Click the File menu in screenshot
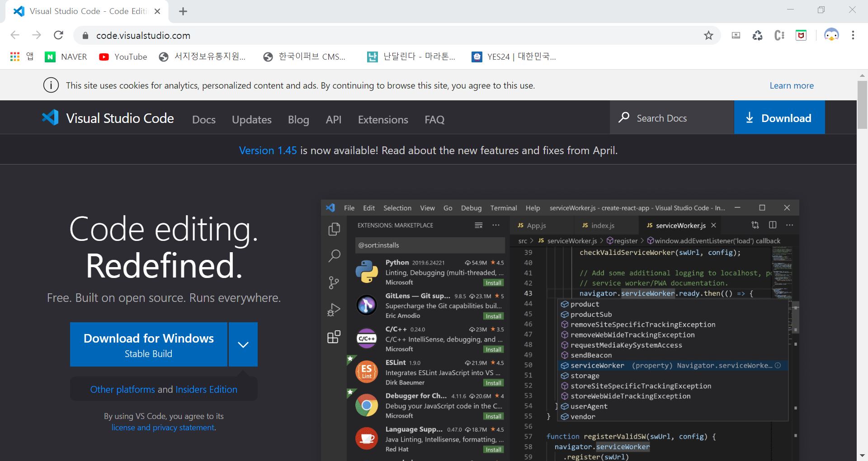Image resolution: width=868 pixels, height=461 pixels. [349, 208]
